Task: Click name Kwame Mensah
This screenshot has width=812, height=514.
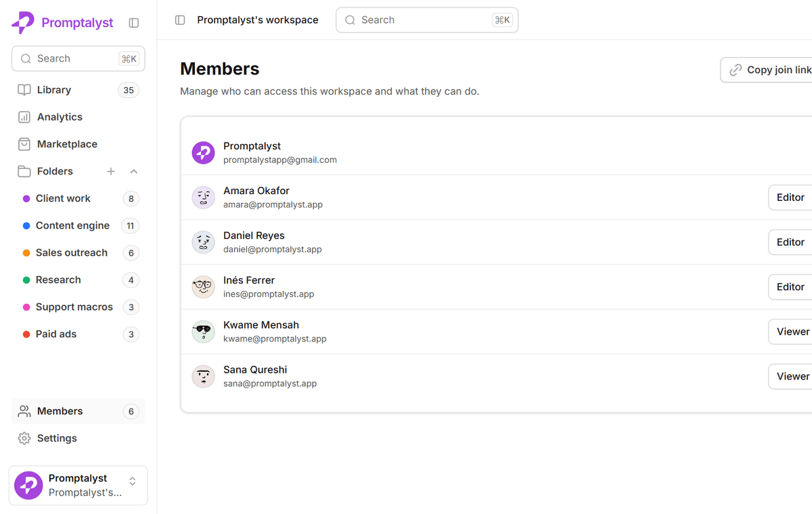Action: (x=261, y=325)
